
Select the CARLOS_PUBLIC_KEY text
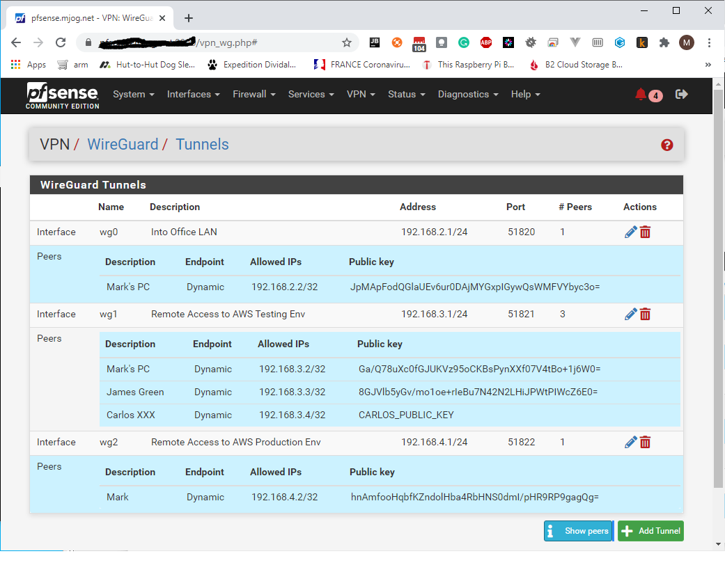406,415
